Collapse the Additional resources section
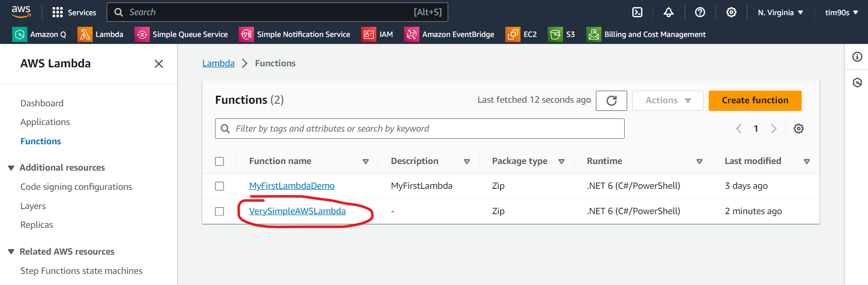The image size is (868, 285). [11, 168]
